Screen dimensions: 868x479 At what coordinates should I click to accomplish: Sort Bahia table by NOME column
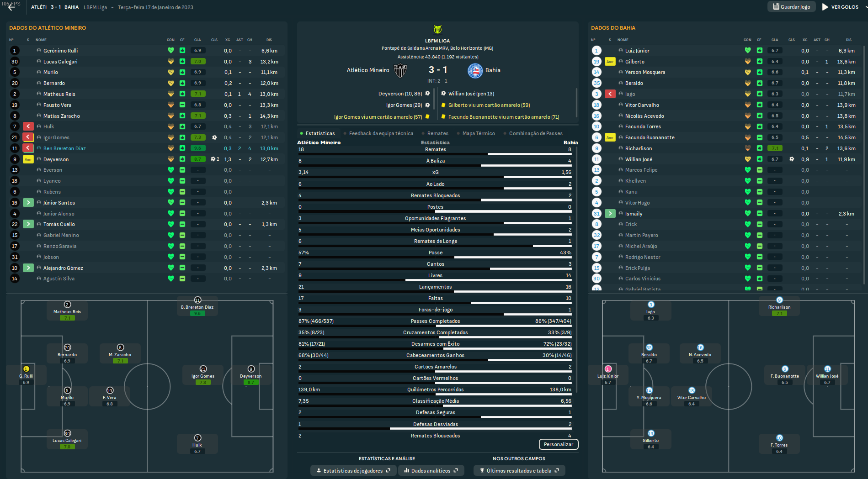coord(623,40)
